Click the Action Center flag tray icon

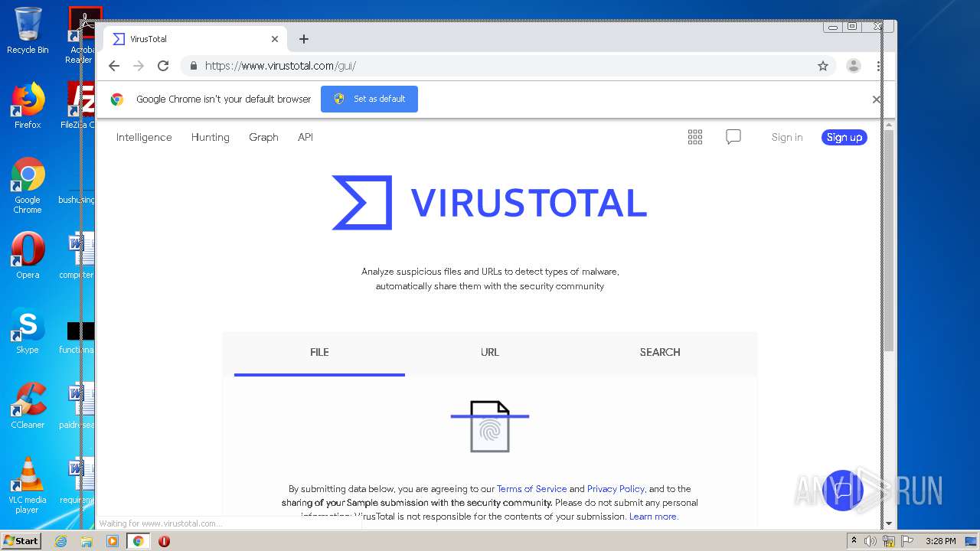[908, 541]
